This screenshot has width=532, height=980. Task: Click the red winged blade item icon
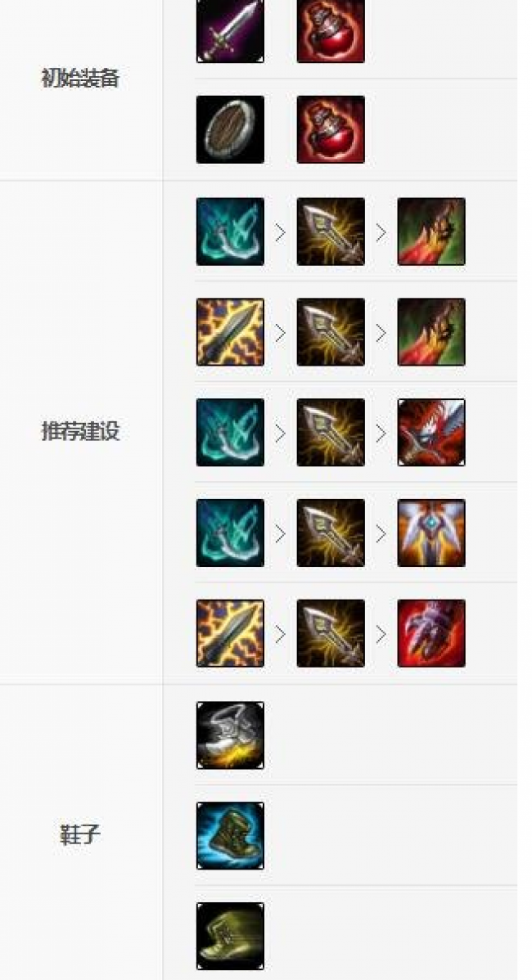(431, 433)
